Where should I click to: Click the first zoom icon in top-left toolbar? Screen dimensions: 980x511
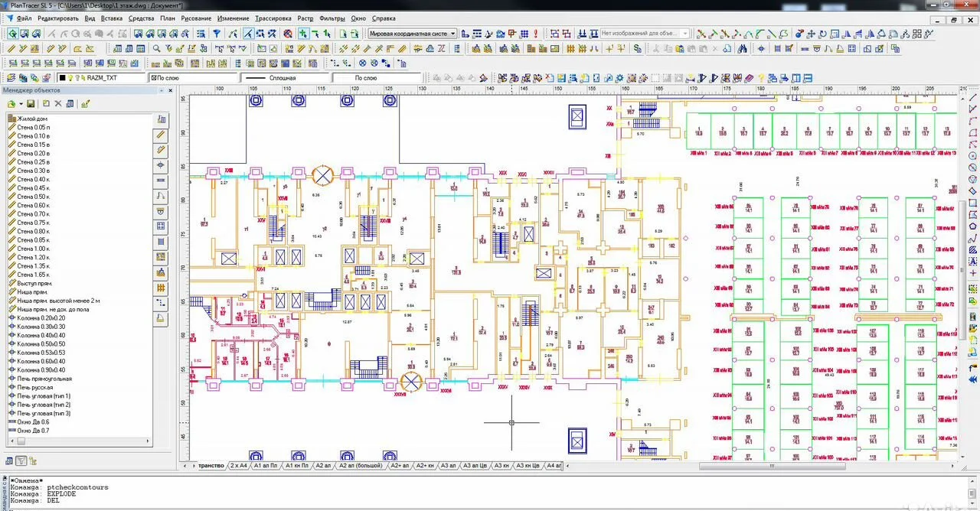coord(13,34)
